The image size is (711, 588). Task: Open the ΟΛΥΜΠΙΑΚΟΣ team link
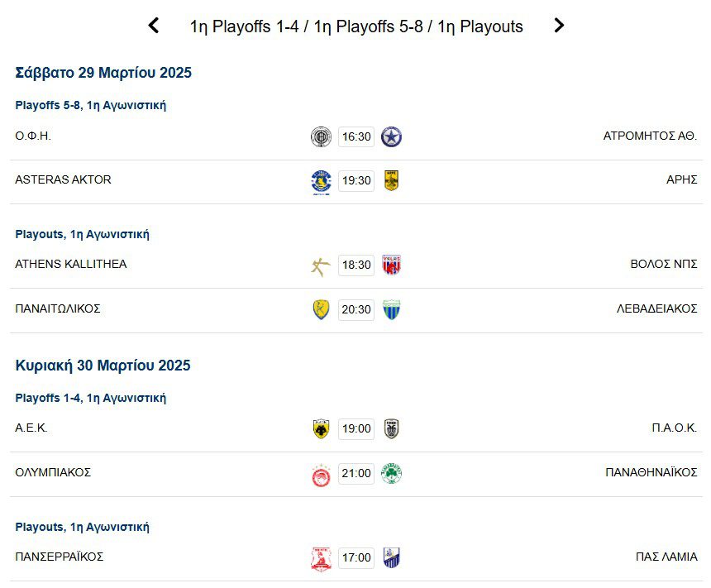(x=53, y=472)
